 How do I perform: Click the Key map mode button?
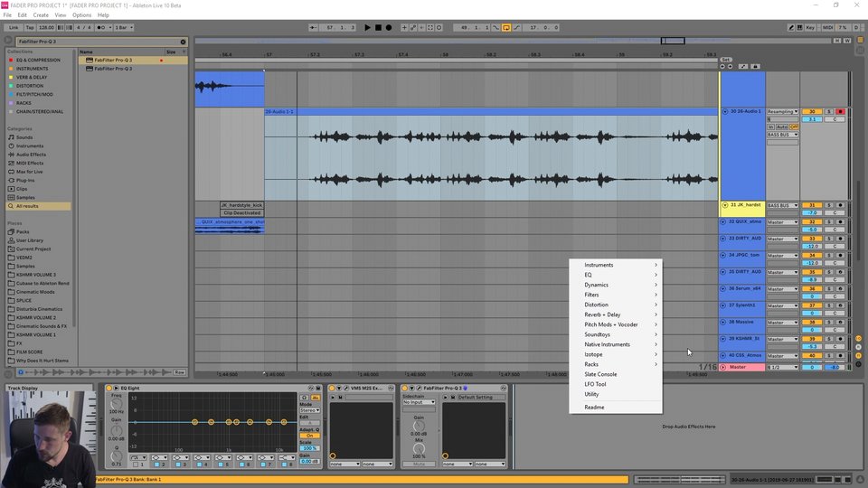(x=810, y=27)
